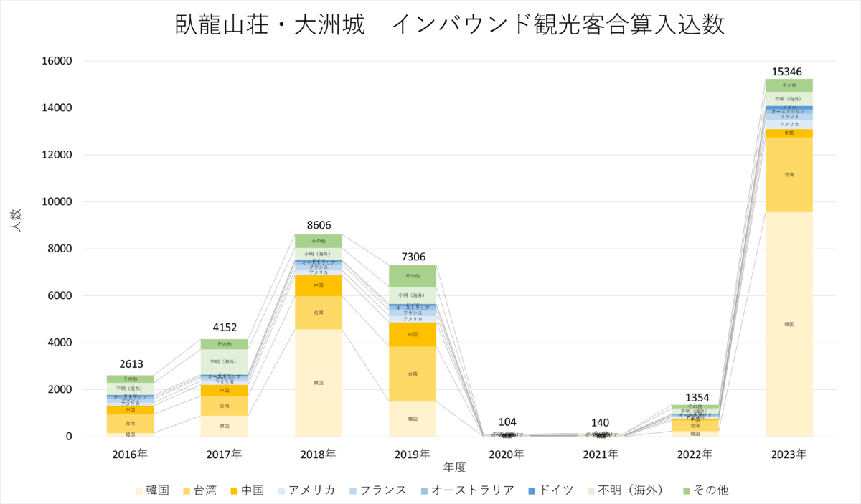Select the 台湾 legend color swatch

coord(190,490)
